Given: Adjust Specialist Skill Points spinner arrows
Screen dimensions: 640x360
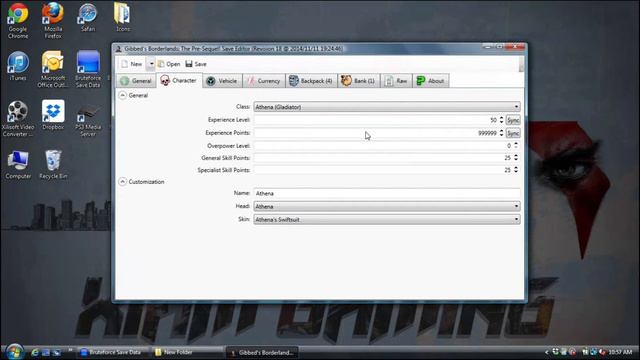Looking at the screenshot, I should (516, 169).
